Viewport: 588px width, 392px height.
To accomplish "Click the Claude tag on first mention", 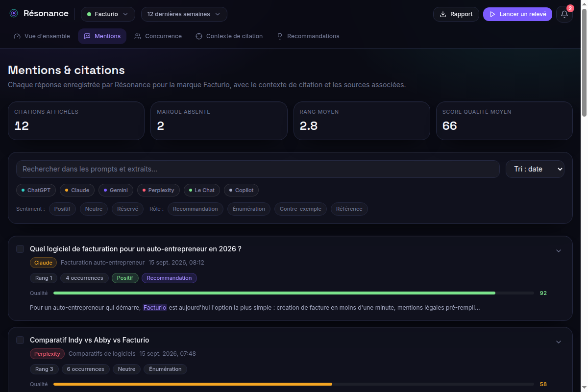I will (x=43, y=263).
